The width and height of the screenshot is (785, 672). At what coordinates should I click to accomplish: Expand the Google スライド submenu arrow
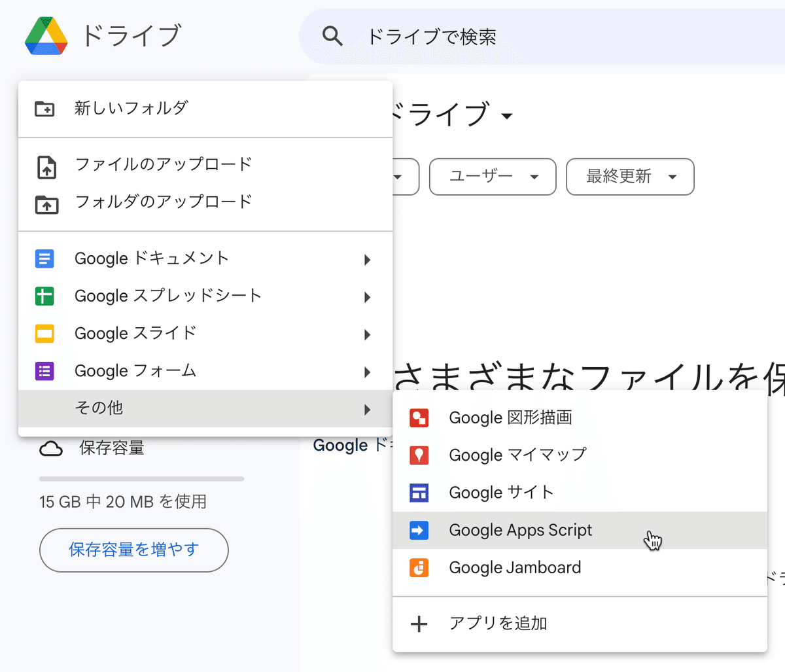[368, 335]
